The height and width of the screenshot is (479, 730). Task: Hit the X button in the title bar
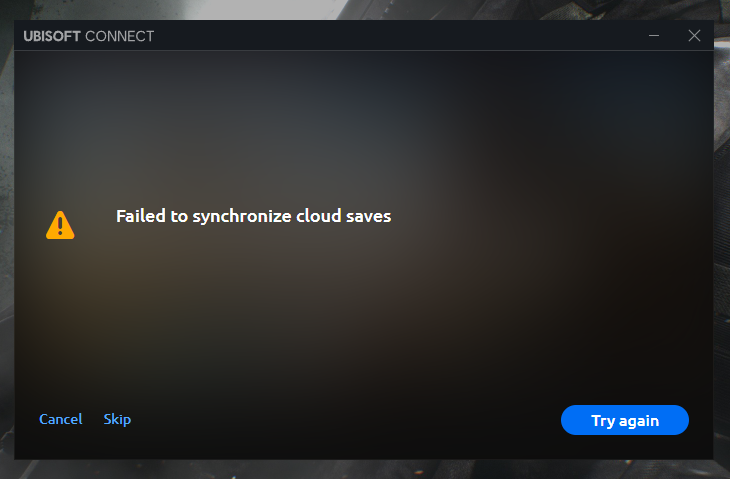pos(694,36)
